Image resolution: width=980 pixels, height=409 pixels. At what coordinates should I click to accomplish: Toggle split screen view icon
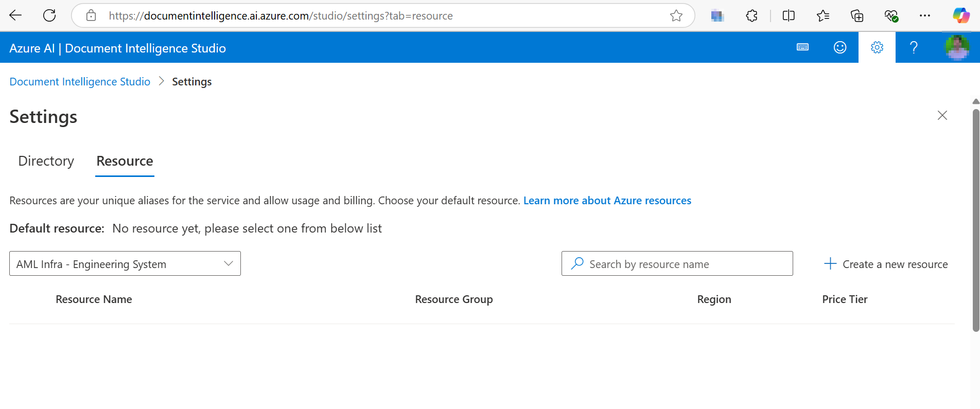point(789,15)
